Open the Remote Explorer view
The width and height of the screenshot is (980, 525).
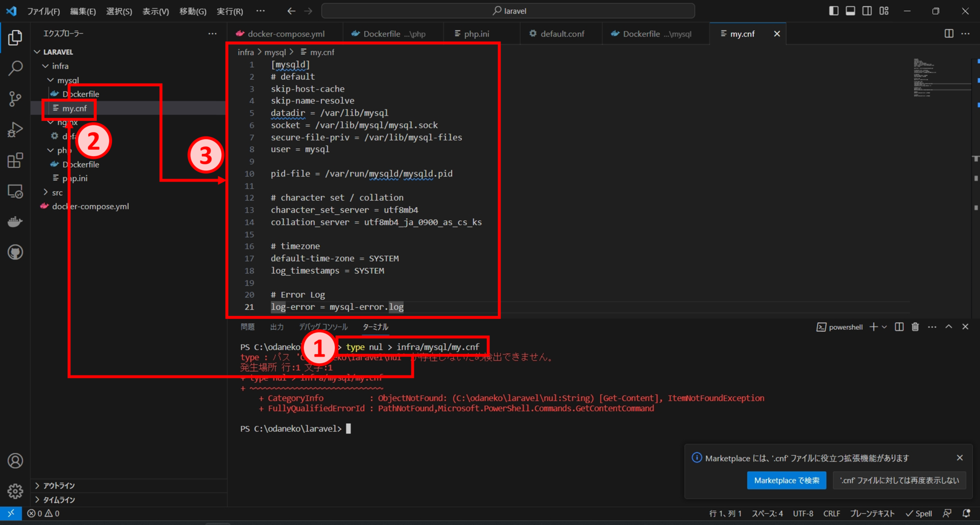point(15,191)
